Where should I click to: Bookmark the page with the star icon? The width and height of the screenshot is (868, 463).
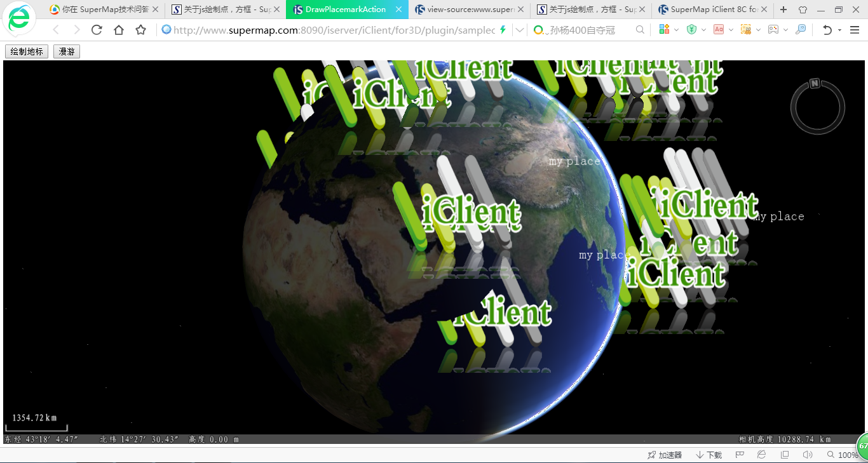pyautogui.click(x=141, y=30)
